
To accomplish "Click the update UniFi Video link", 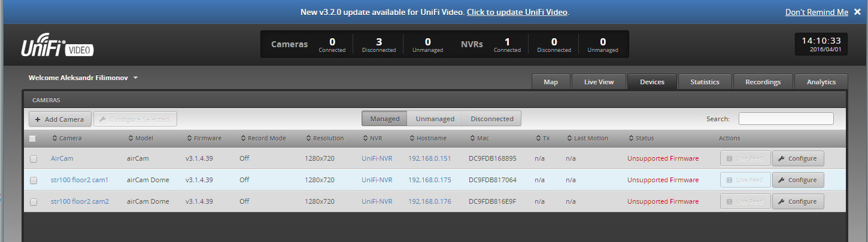I will tap(517, 12).
